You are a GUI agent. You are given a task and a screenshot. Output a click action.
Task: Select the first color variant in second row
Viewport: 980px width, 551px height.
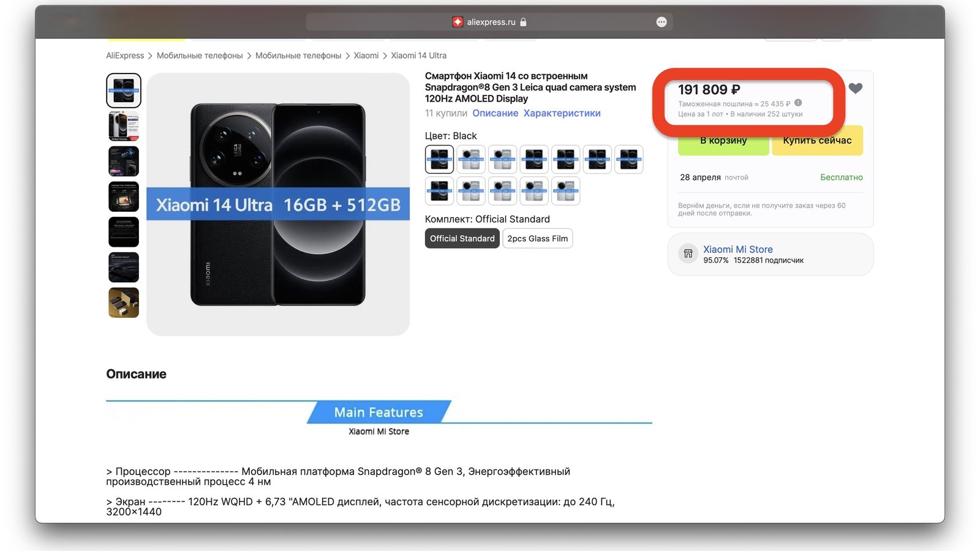439,190
